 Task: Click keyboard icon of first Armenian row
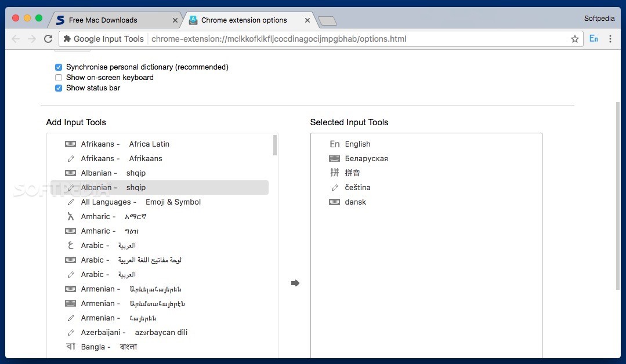[x=70, y=289]
